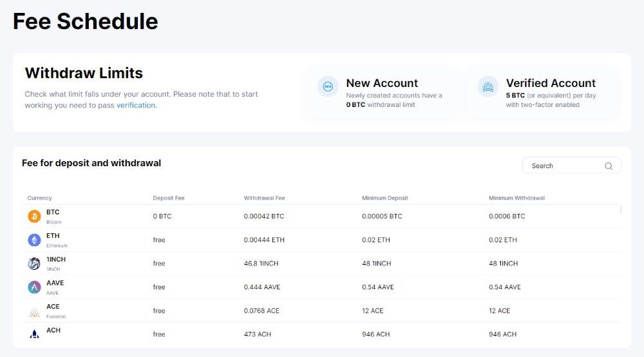Viewport: 644px width, 357px height.
Task: Click the New Account badge icon
Action: (328, 86)
